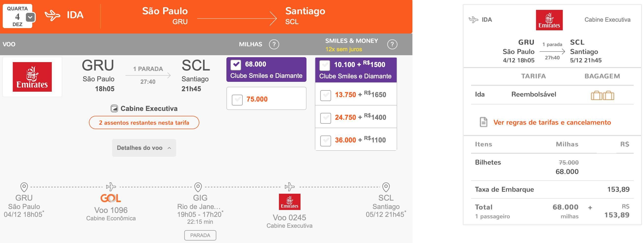Click the airplane IDA icon in orange header
The width and height of the screenshot is (644, 243).
(52, 15)
